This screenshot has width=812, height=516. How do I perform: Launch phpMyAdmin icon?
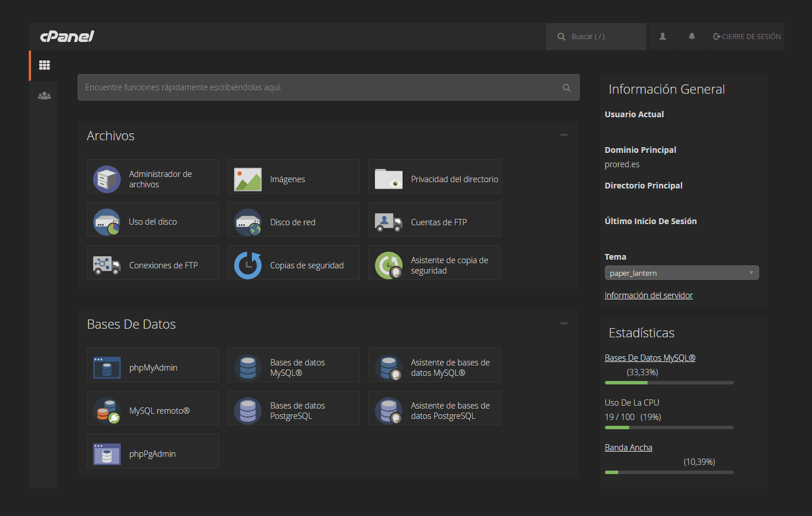coord(107,368)
